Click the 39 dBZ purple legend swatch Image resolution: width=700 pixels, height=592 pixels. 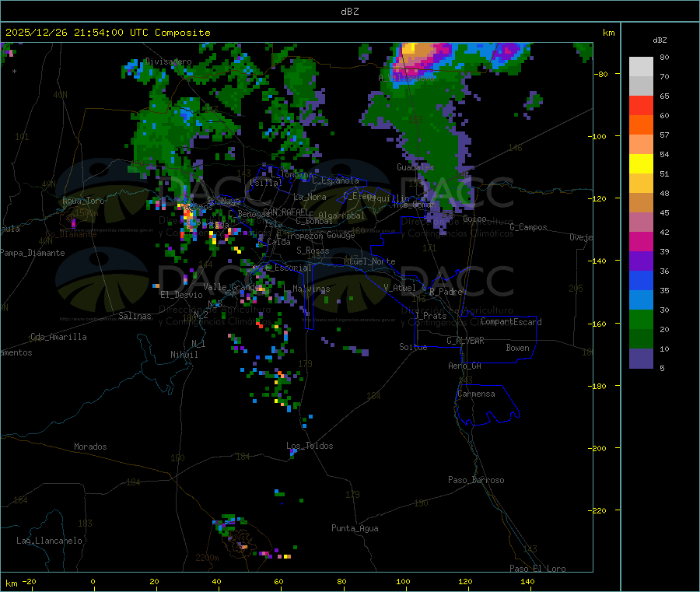point(641,261)
